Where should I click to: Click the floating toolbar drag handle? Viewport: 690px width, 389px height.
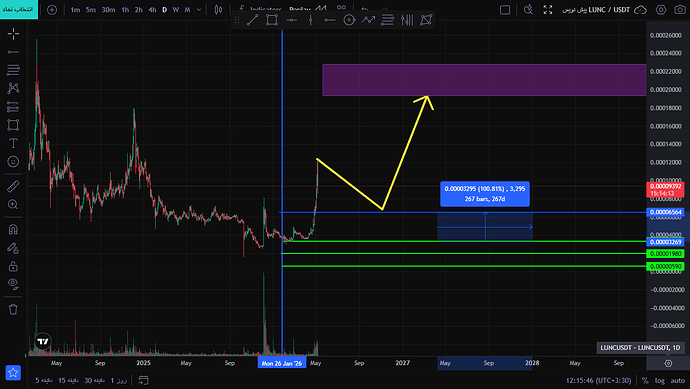[237, 20]
